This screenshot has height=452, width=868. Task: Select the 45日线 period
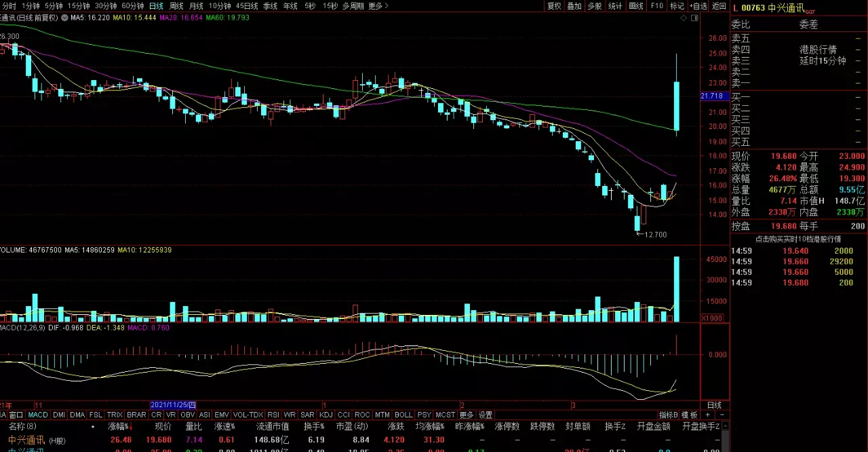point(247,6)
